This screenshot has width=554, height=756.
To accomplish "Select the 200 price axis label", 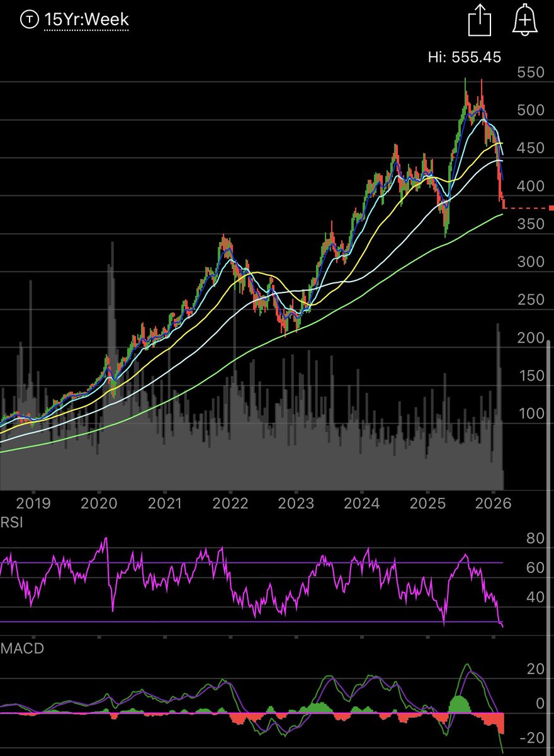I will [530, 338].
